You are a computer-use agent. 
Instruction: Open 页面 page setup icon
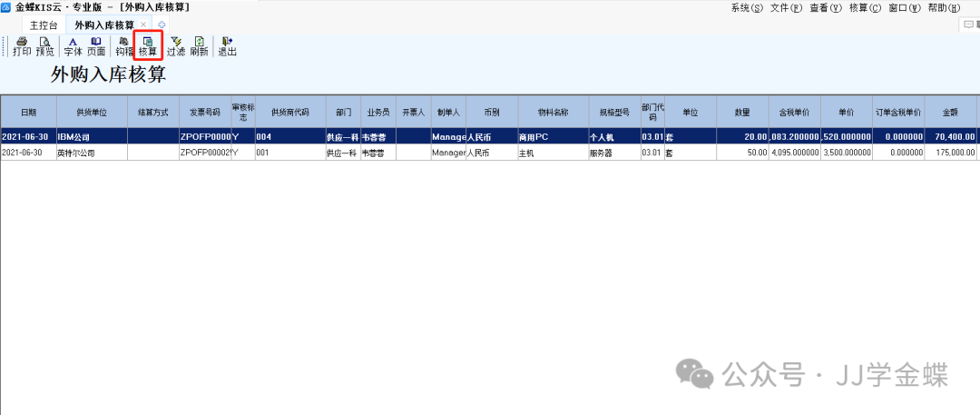(x=96, y=45)
